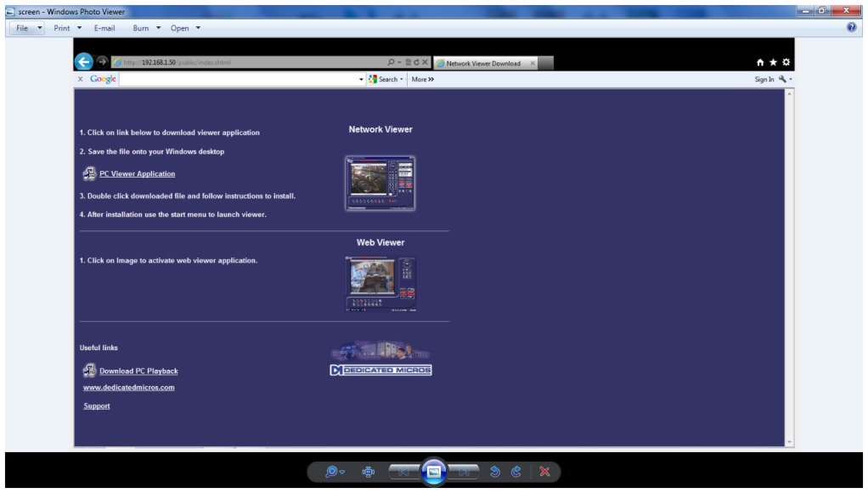
Task: Click the PC Viewer Application link
Action: (137, 173)
